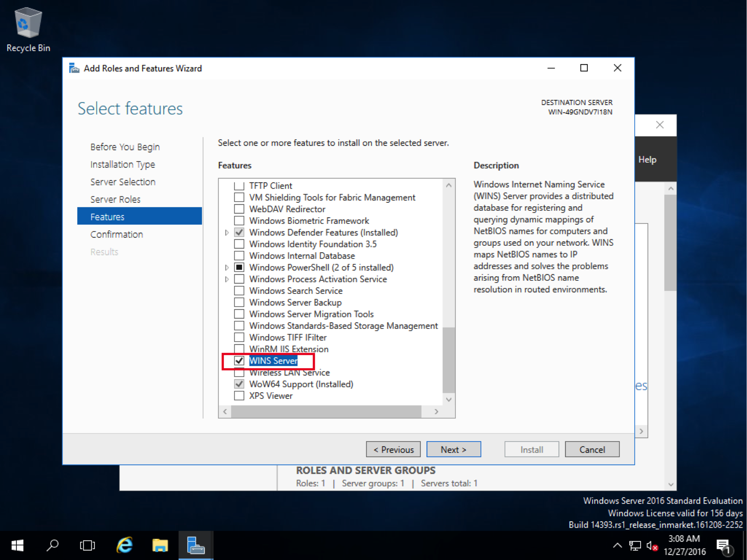The image size is (747, 560).
Task: Open the Installation Type step
Action: tap(123, 164)
